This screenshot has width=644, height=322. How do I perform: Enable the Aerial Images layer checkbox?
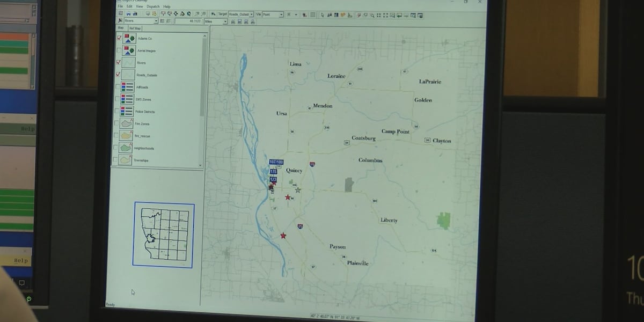(x=119, y=50)
